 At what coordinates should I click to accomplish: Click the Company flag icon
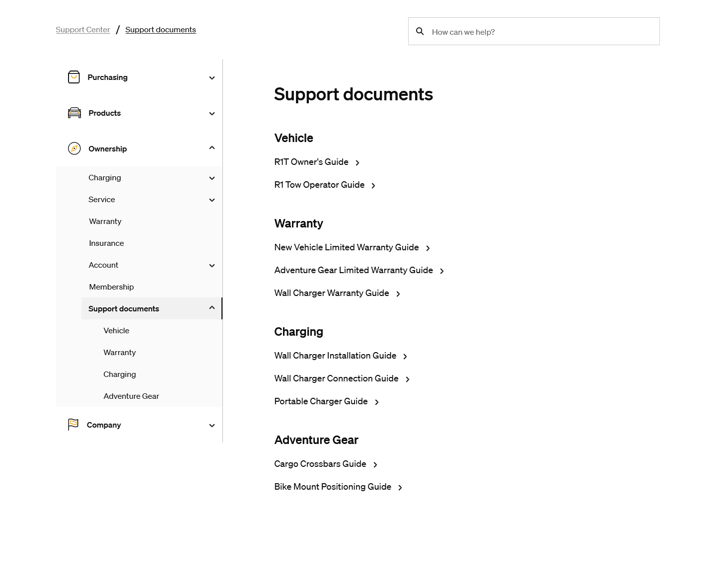(x=73, y=425)
